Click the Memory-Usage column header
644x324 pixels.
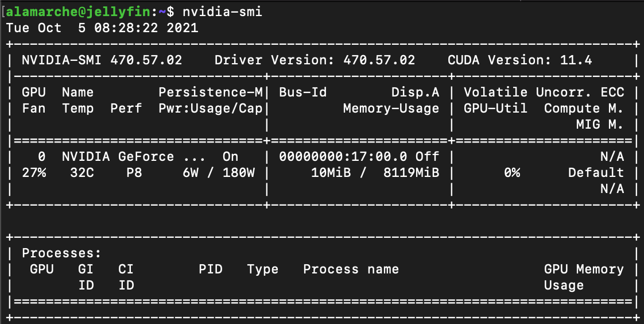391,109
